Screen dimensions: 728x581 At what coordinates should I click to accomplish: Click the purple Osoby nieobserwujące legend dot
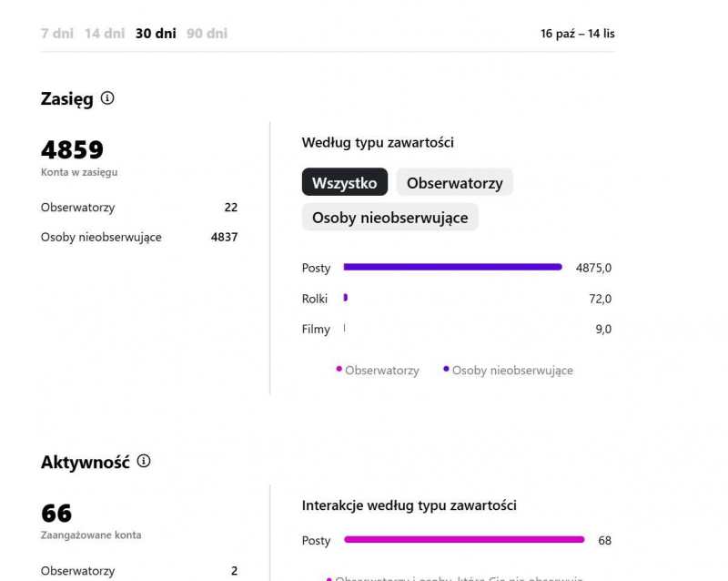click(x=446, y=369)
